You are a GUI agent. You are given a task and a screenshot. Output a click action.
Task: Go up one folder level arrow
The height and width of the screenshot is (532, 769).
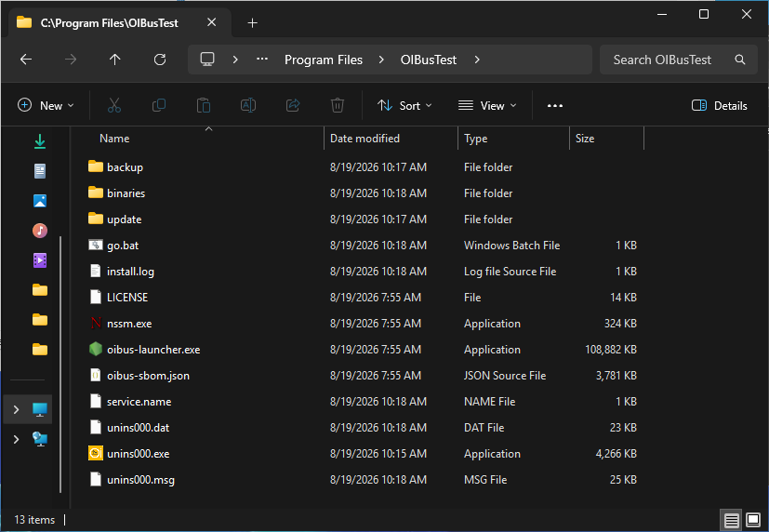click(x=114, y=60)
